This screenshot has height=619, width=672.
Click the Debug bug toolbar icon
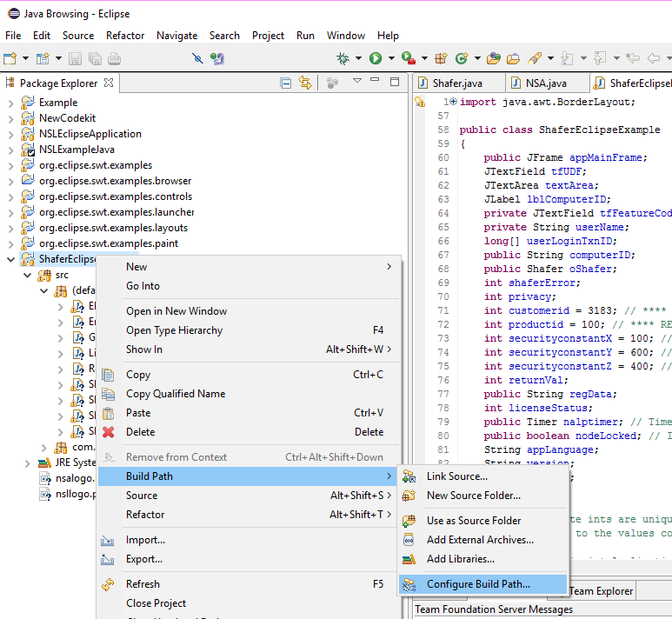tap(343, 58)
